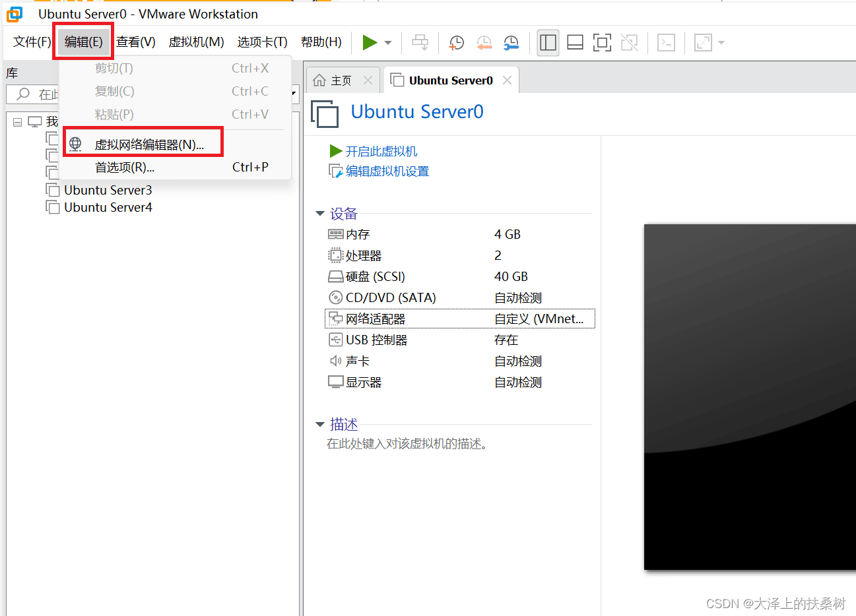Click the display monitor icon

336,382
